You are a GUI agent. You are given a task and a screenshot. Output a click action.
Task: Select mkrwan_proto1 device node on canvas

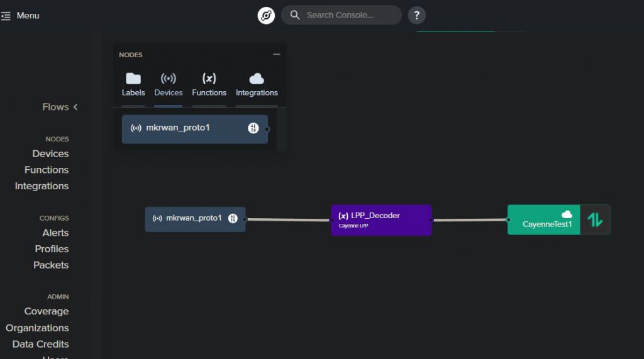coord(195,219)
